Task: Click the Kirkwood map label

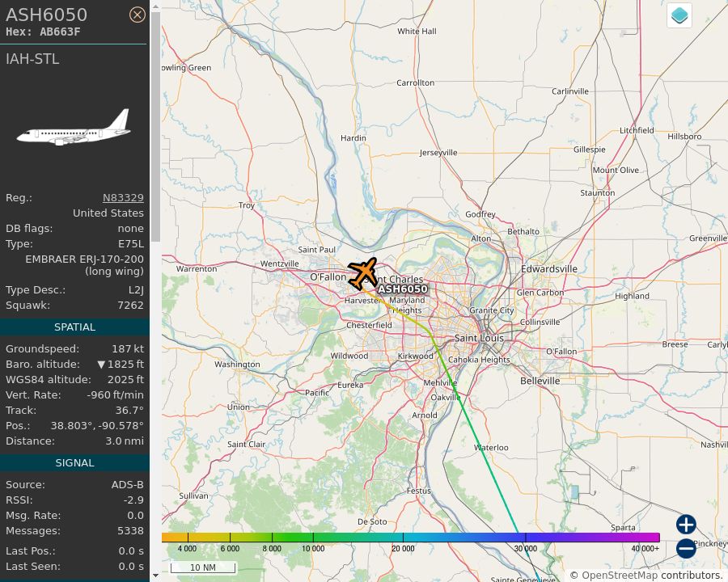Action: [416, 356]
